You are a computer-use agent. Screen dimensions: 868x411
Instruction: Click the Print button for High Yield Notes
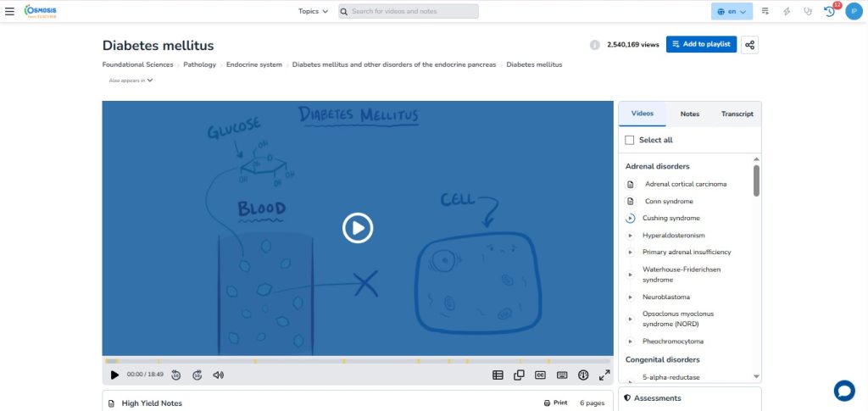point(555,403)
